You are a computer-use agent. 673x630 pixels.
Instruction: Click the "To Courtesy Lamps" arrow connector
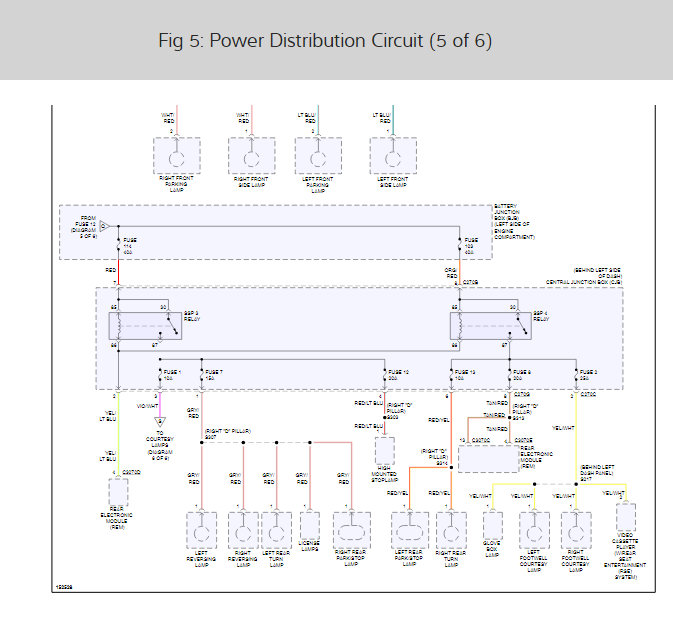pyautogui.click(x=160, y=421)
